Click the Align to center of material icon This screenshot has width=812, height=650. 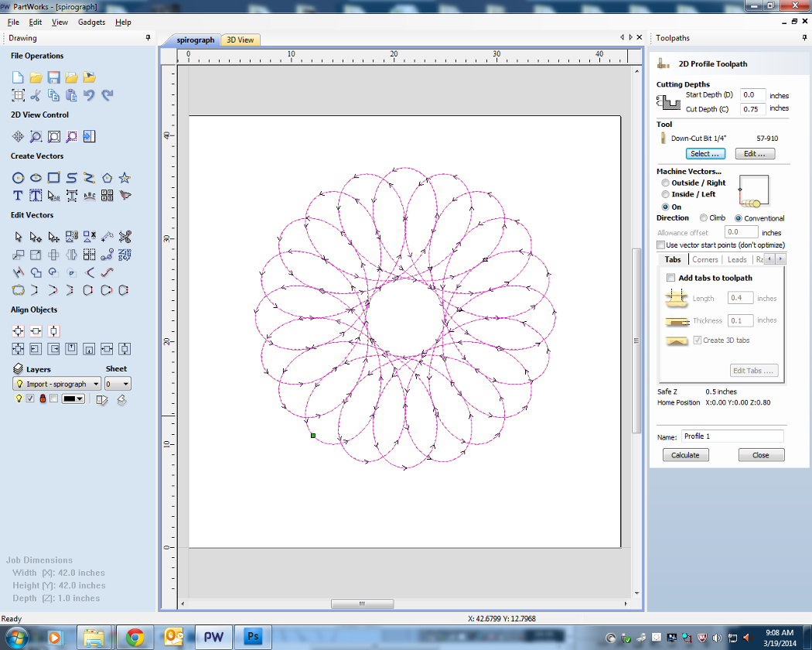point(18,330)
